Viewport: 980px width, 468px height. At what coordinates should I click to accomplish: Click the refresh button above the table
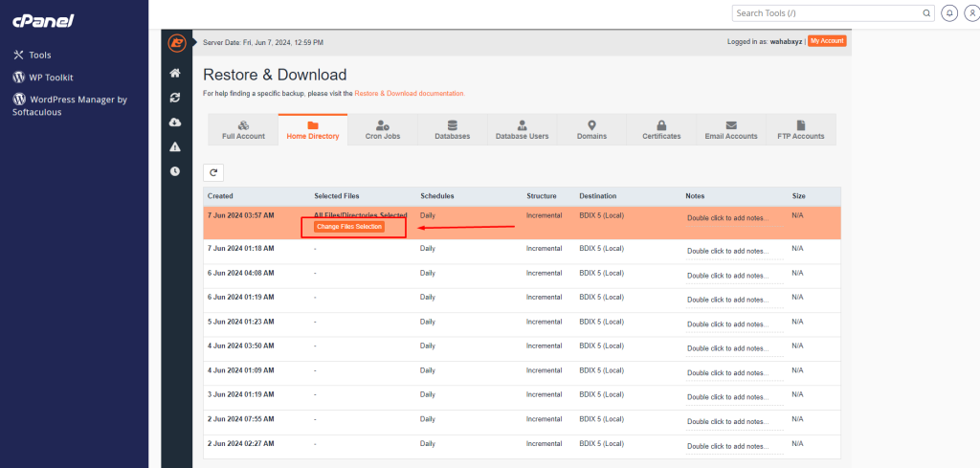(x=214, y=172)
